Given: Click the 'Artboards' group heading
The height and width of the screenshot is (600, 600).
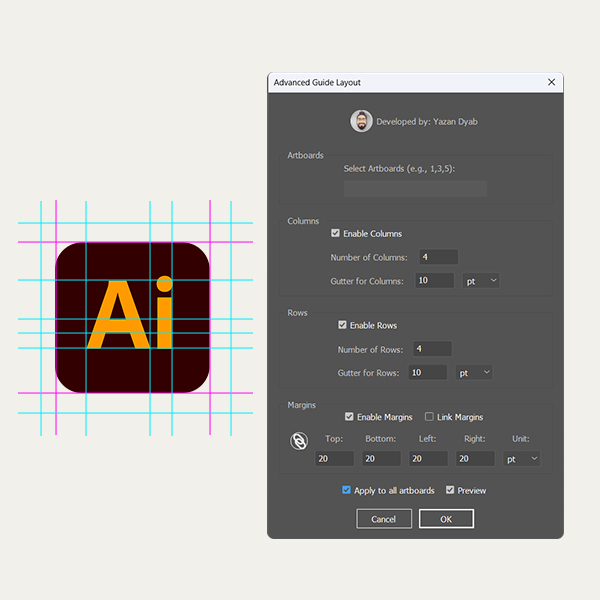Looking at the screenshot, I should point(305,155).
